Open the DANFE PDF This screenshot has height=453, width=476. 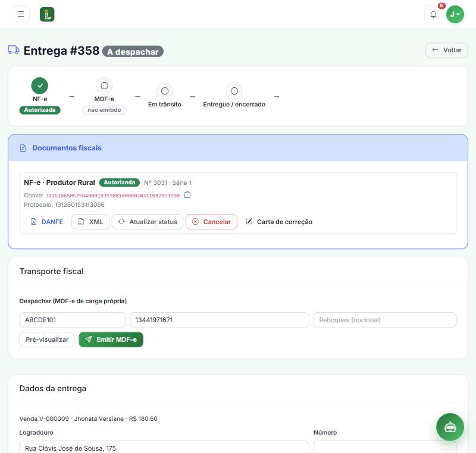pos(47,222)
